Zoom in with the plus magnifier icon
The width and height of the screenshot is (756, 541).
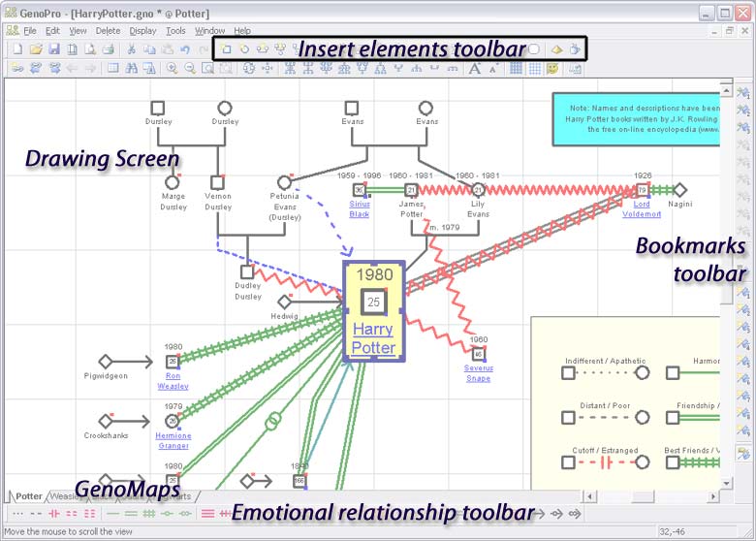[x=172, y=69]
